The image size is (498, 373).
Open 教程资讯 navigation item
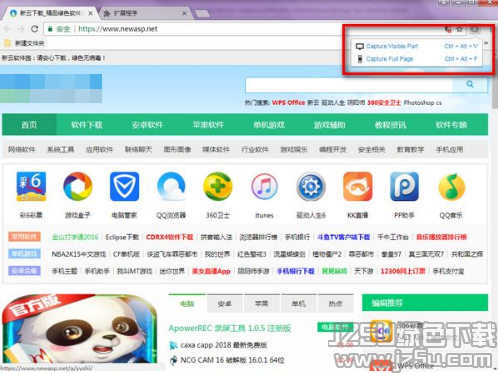pyautogui.click(x=391, y=125)
